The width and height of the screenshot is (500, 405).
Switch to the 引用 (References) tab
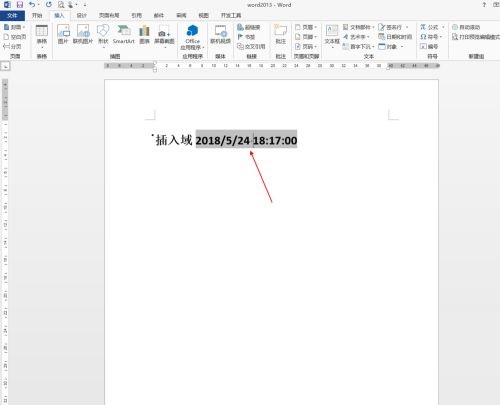pyautogui.click(x=136, y=15)
